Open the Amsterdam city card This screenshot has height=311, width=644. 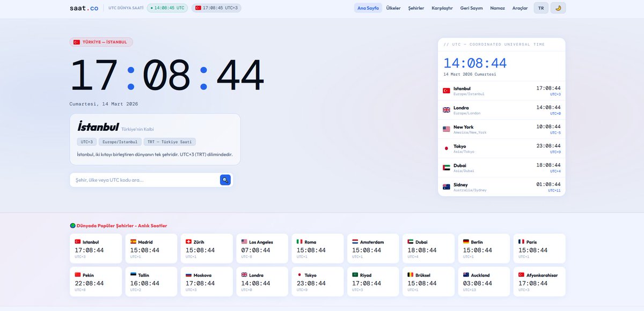pyautogui.click(x=373, y=249)
